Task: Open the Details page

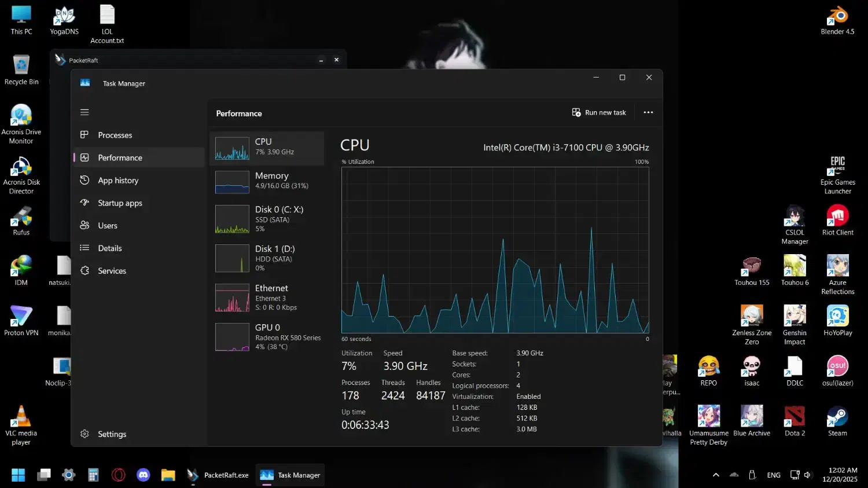Action: click(x=109, y=248)
